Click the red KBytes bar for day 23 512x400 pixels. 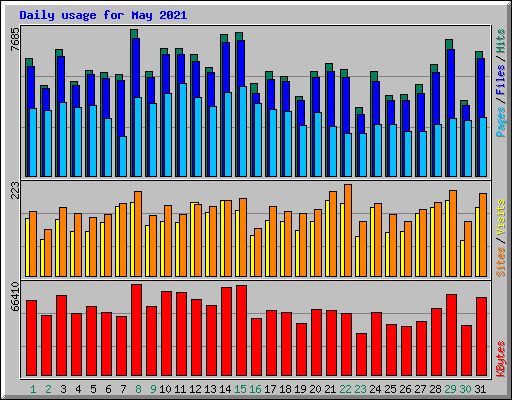pyautogui.click(x=361, y=354)
